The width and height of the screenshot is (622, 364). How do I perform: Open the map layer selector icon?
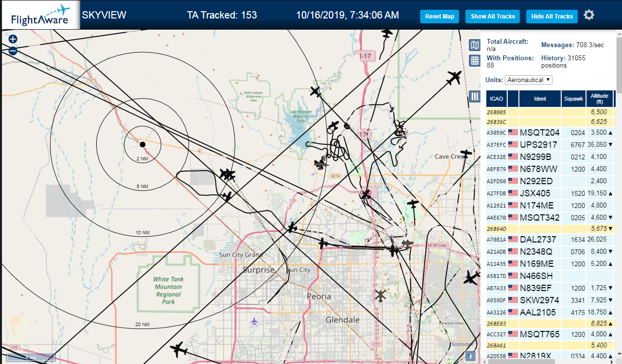(x=475, y=45)
